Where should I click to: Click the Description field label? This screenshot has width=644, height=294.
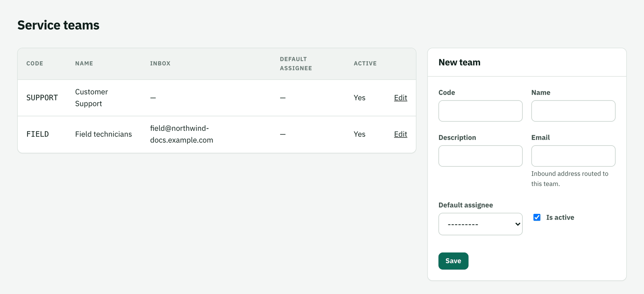(x=457, y=137)
